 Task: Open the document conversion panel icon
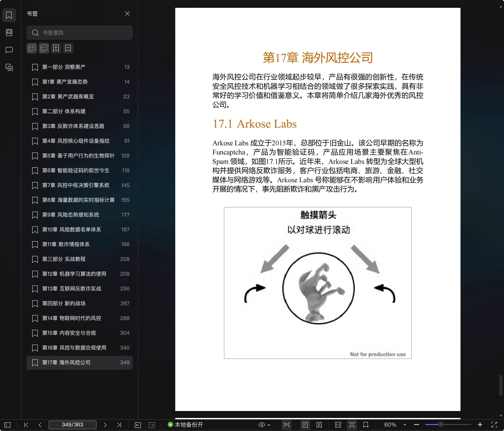tap(9, 67)
